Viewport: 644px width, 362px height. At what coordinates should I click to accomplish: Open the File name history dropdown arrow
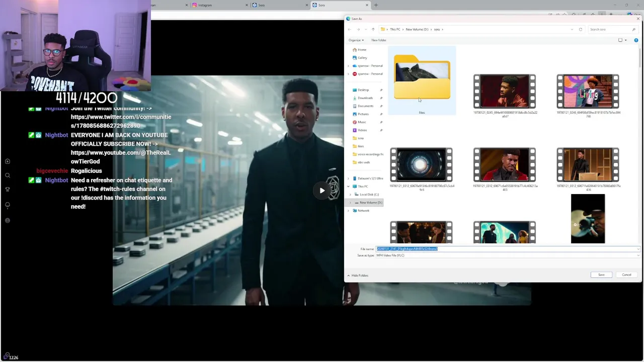[x=638, y=249]
